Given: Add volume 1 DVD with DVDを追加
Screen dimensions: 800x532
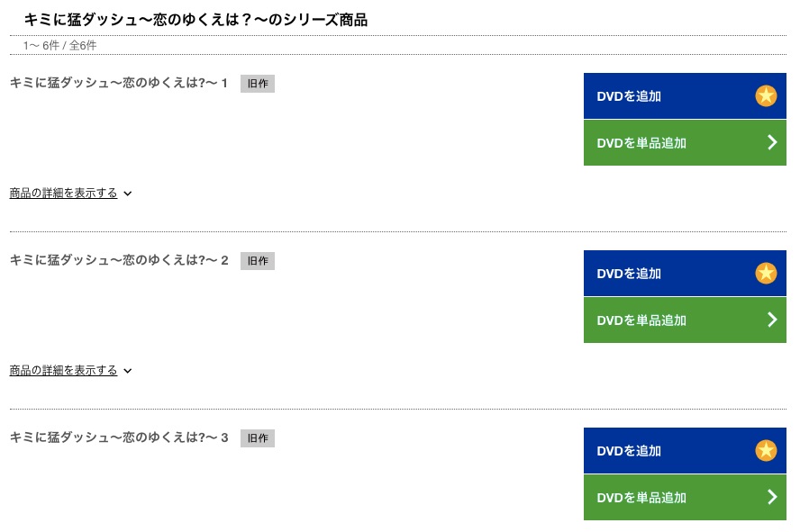Looking at the screenshot, I should pos(685,95).
